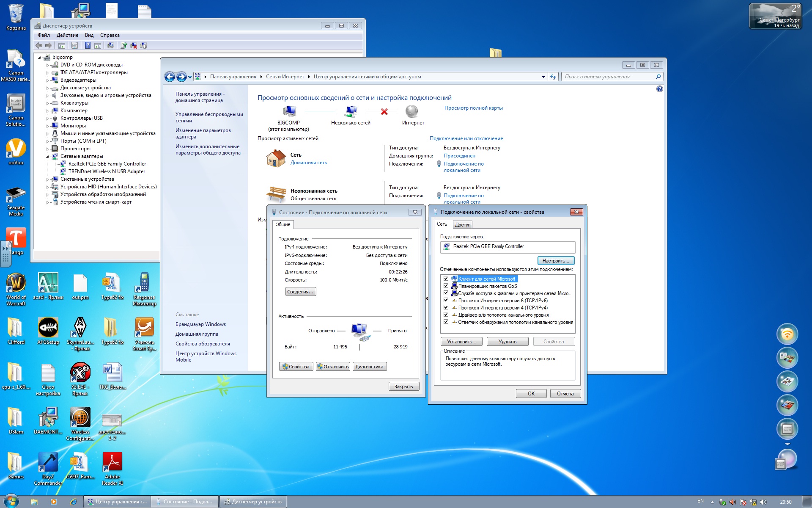
Task: Click the volume speaker icon in system tray
Action: click(763, 502)
